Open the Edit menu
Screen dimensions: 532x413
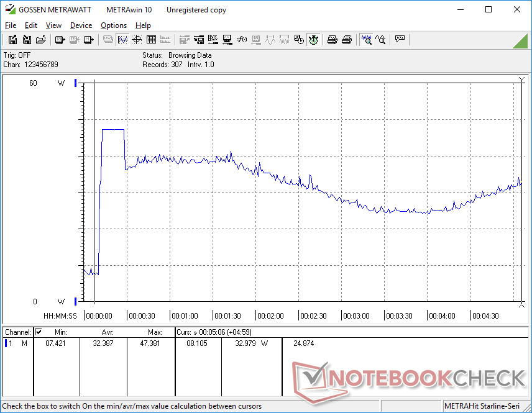pyautogui.click(x=31, y=25)
